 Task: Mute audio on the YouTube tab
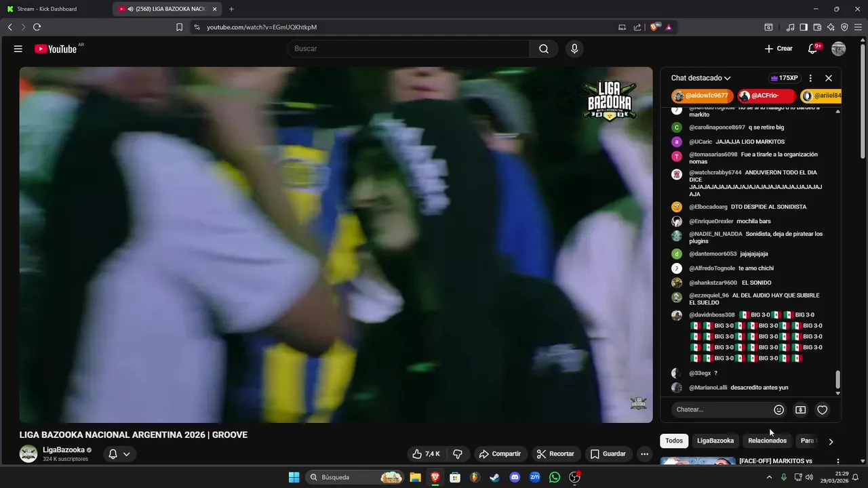(x=130, y=9)
